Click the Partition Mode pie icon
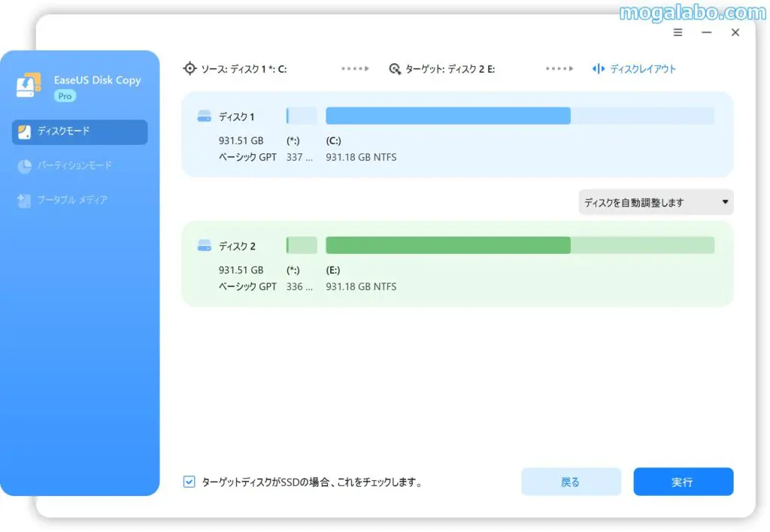Viewport: 770px width, 532px height. (24, 166)
